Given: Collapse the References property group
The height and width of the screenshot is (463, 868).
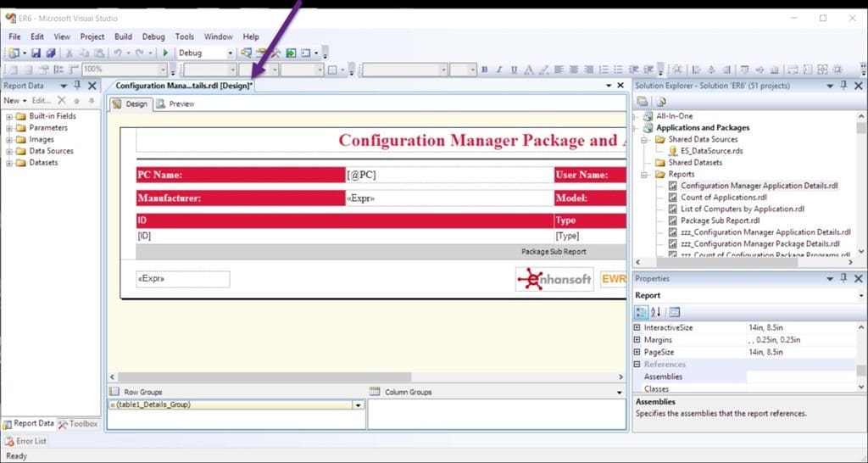Looking at the screenshot, I should pos(637,365).
